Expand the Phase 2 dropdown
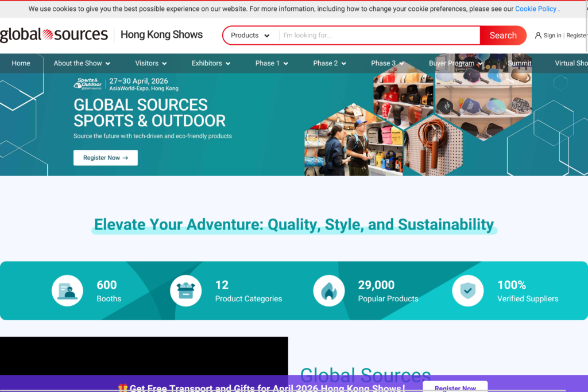Screen dimensions: 588x392 [329, 63]
